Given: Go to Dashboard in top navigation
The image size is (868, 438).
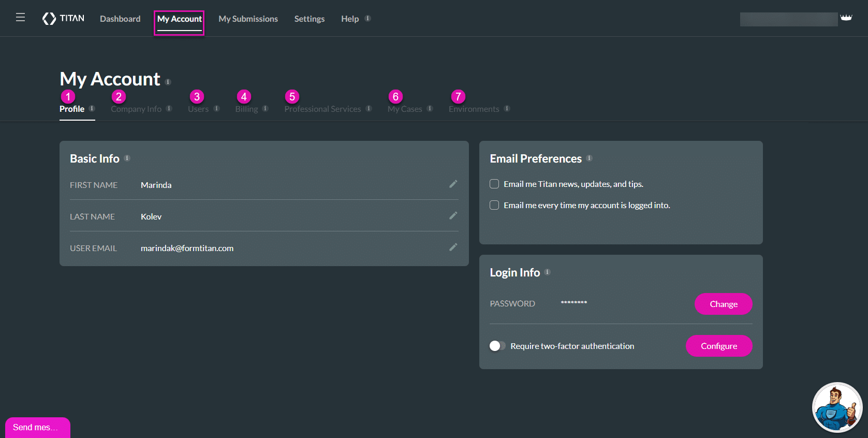Looking at the screenshot, I should (120, 19).
